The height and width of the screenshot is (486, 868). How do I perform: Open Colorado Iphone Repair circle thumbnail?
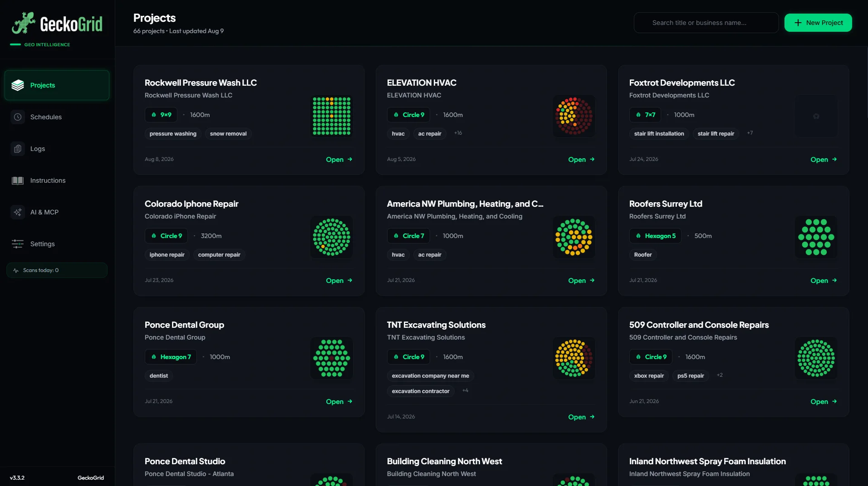click(x=332, y=237)
